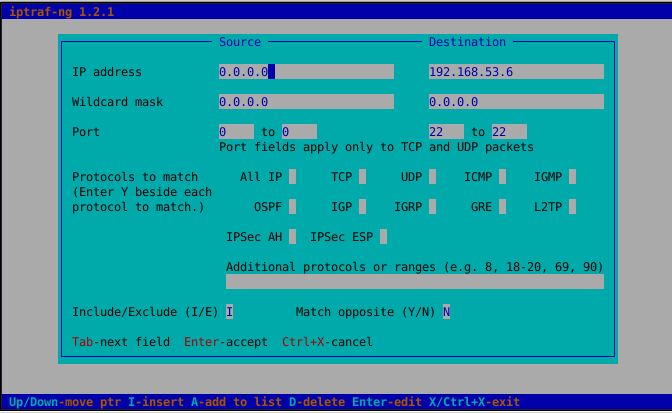
Task: Toggle the ICMP protocol match box
Action: pos(502,177)
